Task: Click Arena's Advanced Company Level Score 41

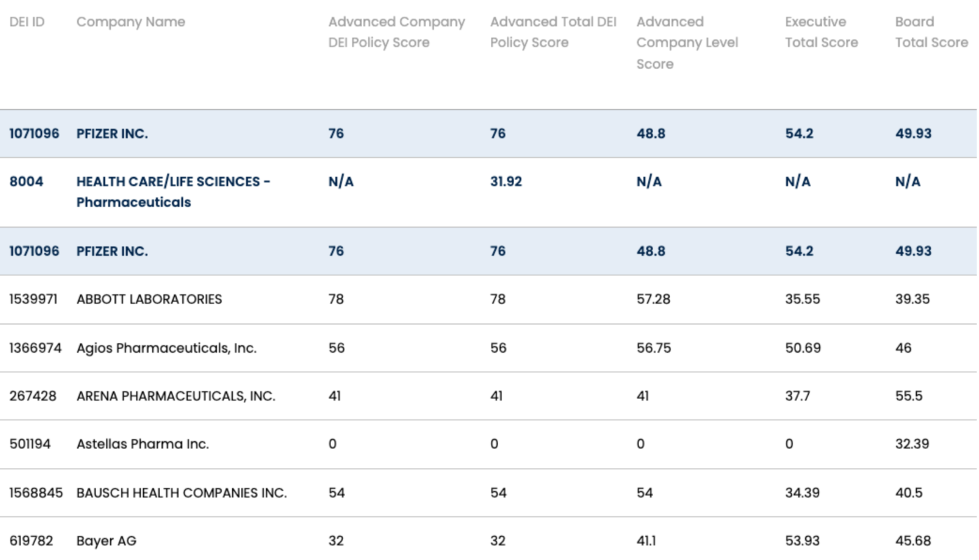Action: coord(643,396)
